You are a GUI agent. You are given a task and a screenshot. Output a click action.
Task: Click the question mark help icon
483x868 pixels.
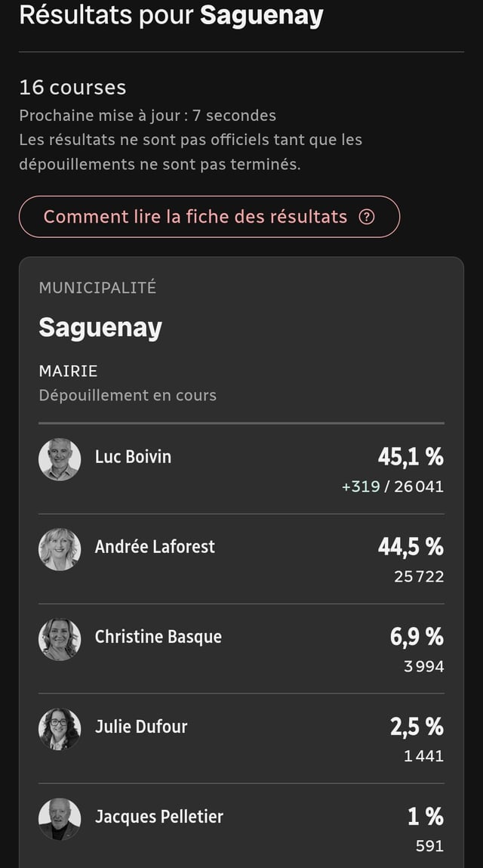[367, 217]
